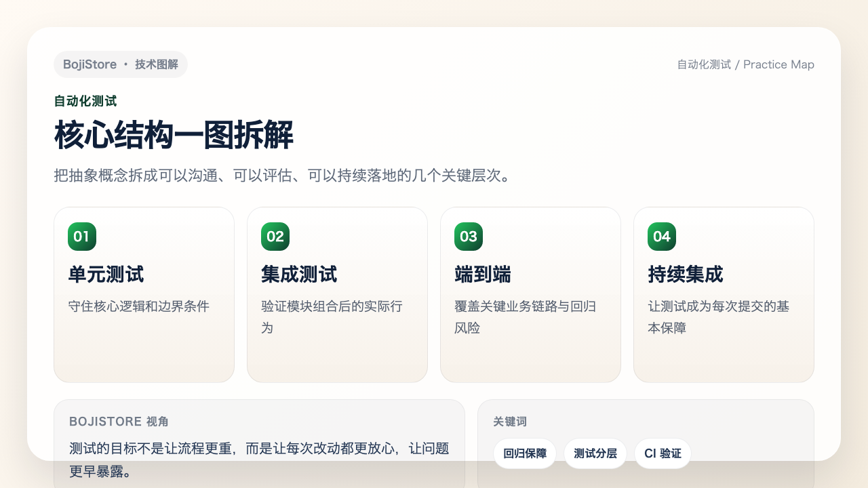The image size is (868, 488).
Task: Click the CI 验证 keyword pill
Action: pos(663,453)
